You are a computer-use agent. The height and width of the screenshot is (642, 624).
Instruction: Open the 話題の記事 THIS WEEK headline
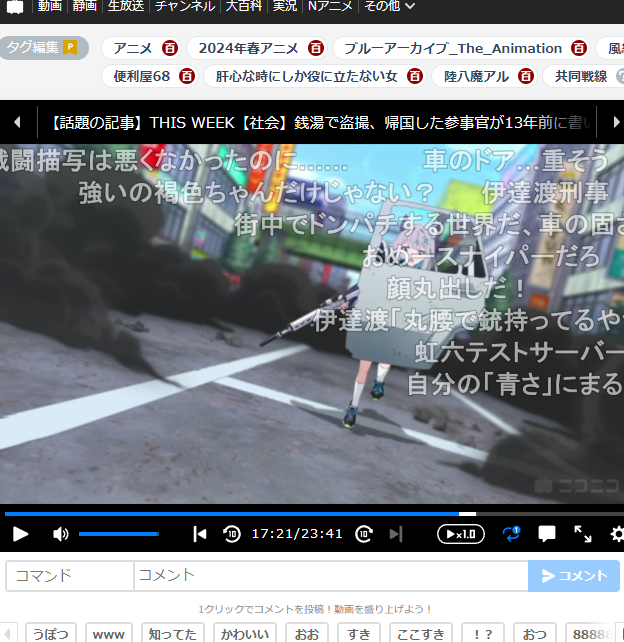tap(322, 122)
